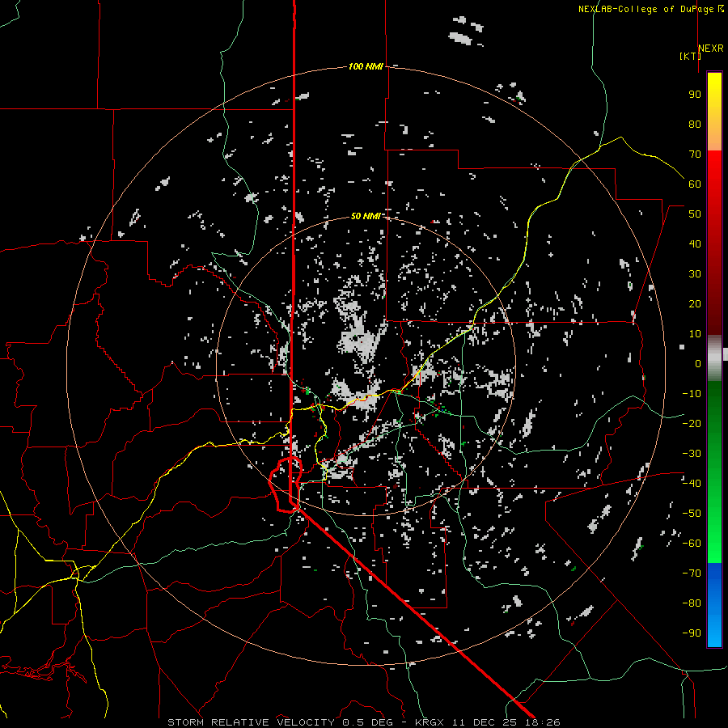
Task: Click the 90 value on velocity scale
Action: point(695,95)
